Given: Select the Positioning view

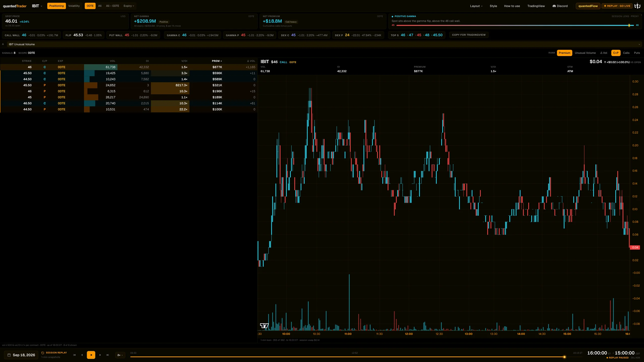Looking at the screenshot, I should 57,6.
